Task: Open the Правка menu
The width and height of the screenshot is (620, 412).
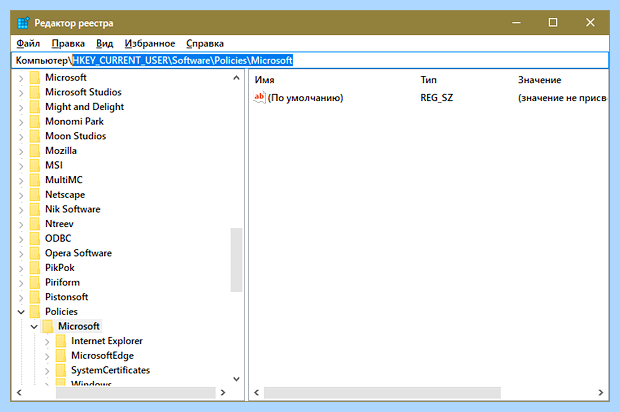Action: tap(68, 43)
